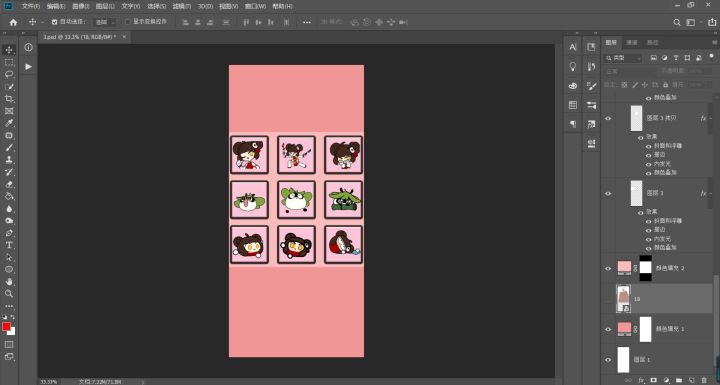Collapse effects arrow on 图层 3 拷贝

[711, 119]
